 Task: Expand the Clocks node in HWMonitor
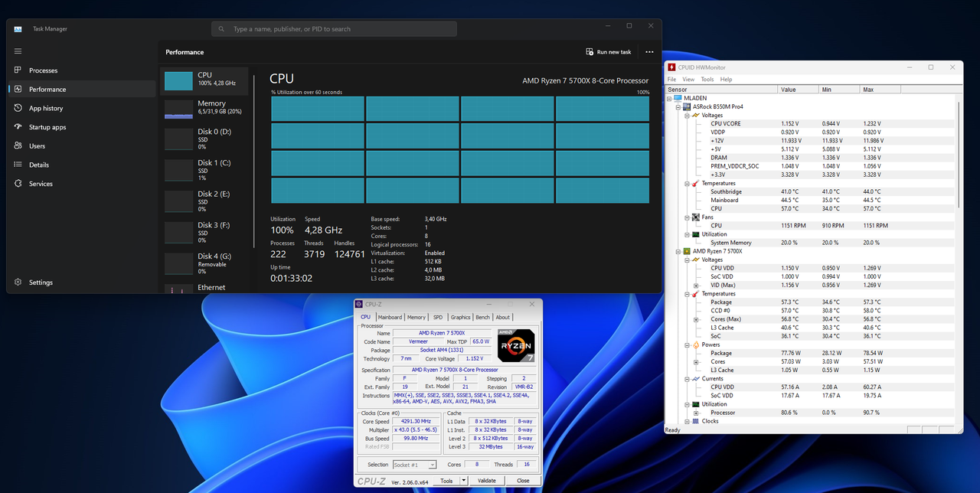pos(687,421)
